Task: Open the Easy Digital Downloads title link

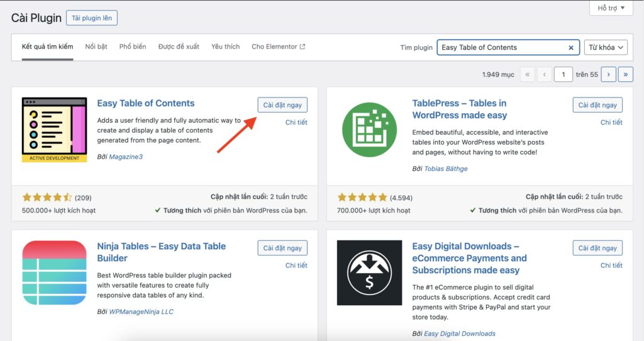Action: pyautogui.click(x=469, y=258)
